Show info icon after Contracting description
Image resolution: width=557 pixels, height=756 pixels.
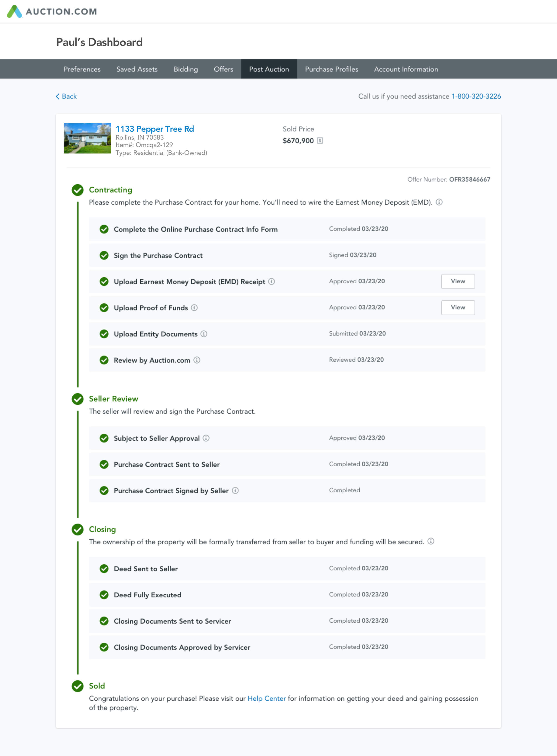[x=439, y=202]
